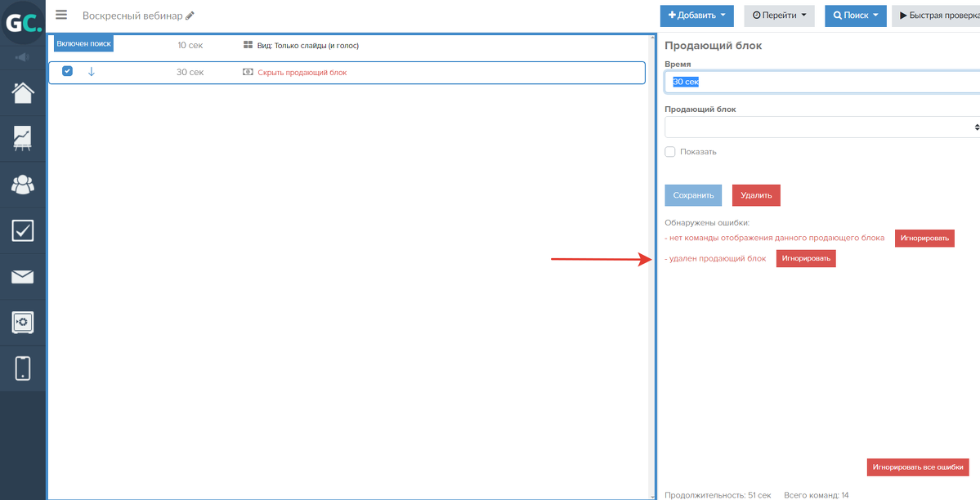The image size is (980, 500).
Task: Click the удален продающий блок error text
Action: (716, 258)
